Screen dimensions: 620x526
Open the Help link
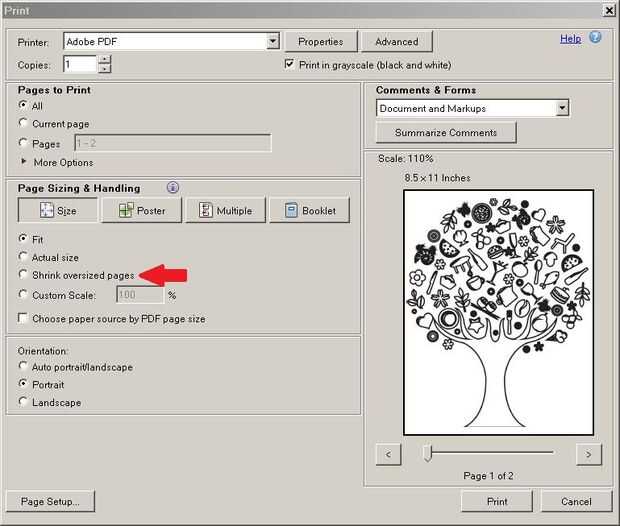tap(570, 39)
